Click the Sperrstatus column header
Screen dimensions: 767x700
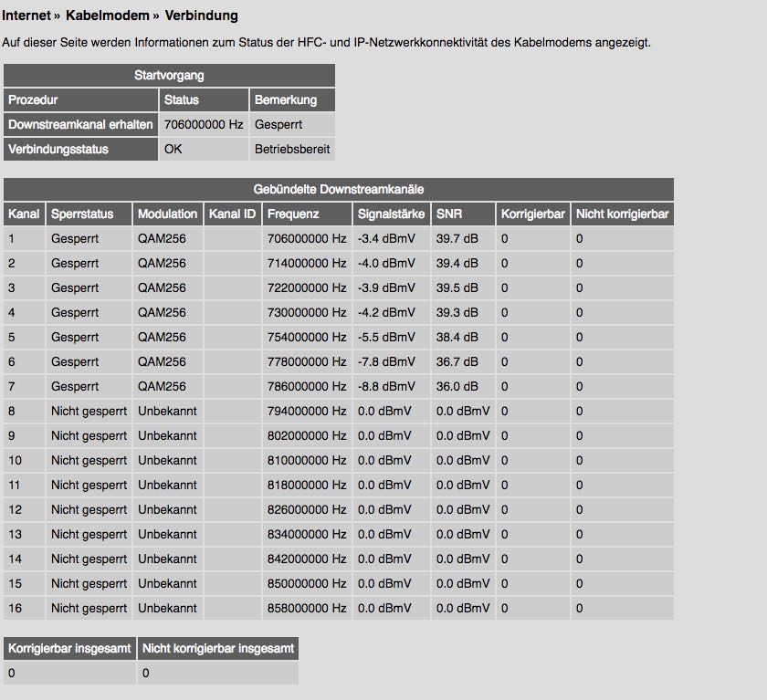point(82,214)
